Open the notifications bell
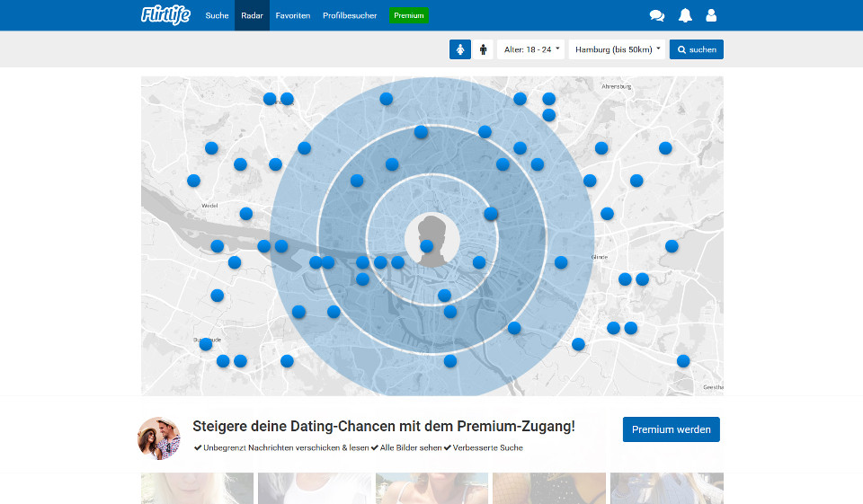Screen dimensions: 863x504 (x=685, y=15)
